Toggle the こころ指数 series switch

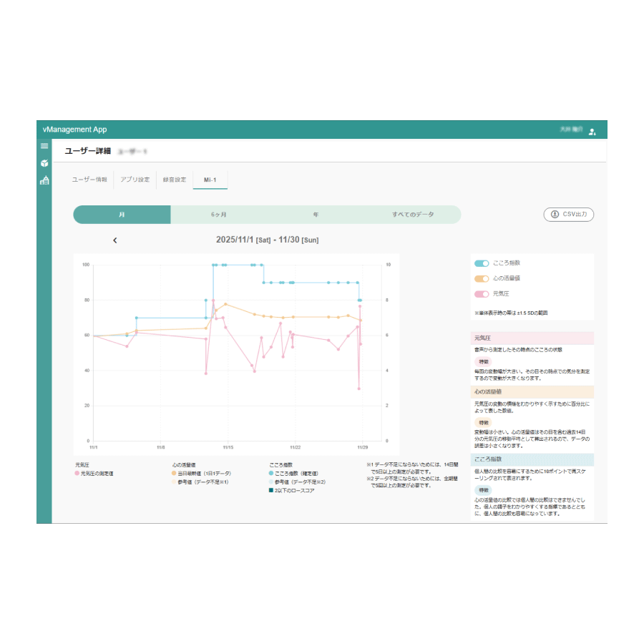pyautogui.click(x=482, y=263)
